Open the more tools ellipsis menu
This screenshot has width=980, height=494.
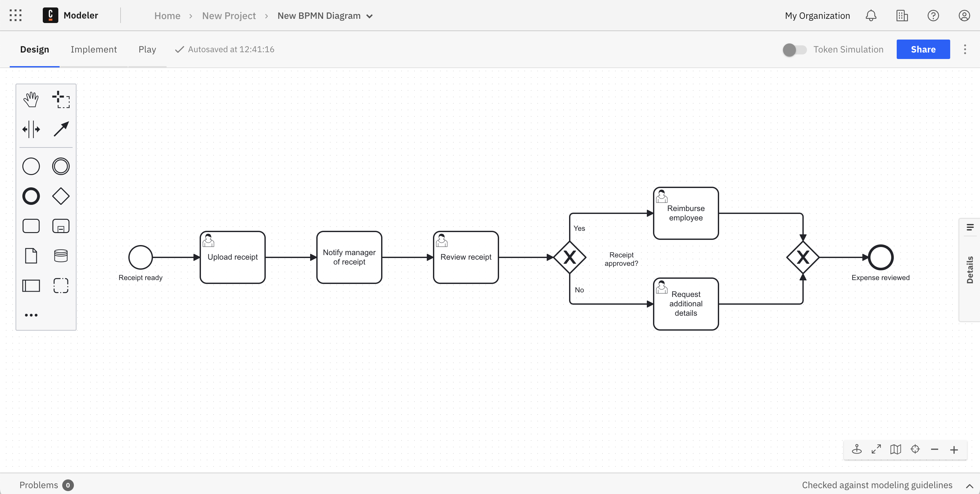tap(31, 315)
